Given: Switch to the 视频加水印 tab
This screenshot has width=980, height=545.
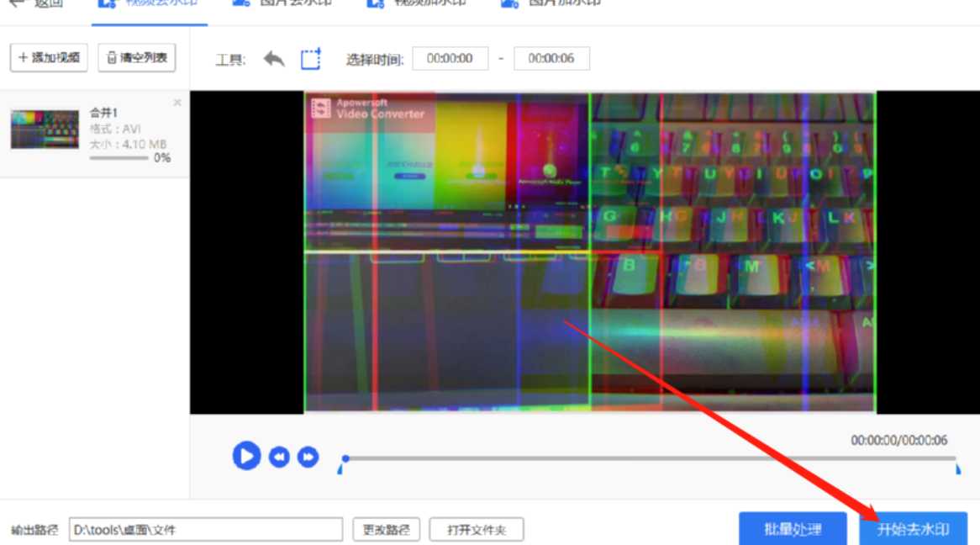Looking at the screenshot, I should click(416, 3).
